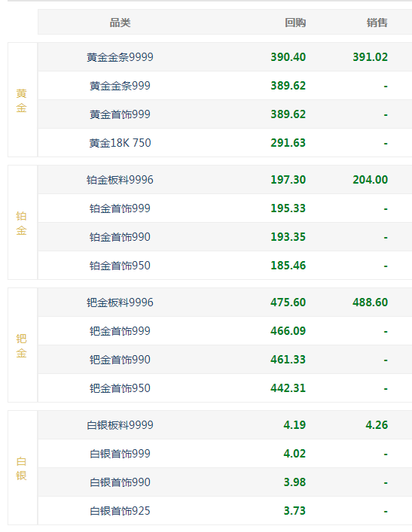Click the 黄金首饰999 row name

pyautogui.click(x=120, y=114)
